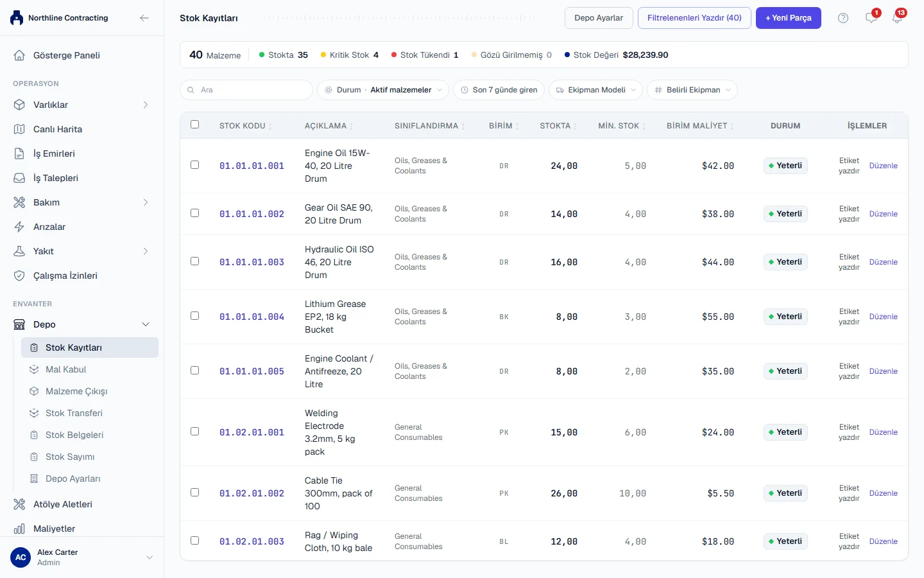Collapse the sidebar with the back arrow
Screen dimensions: 924x578
(x=144, y=18)
